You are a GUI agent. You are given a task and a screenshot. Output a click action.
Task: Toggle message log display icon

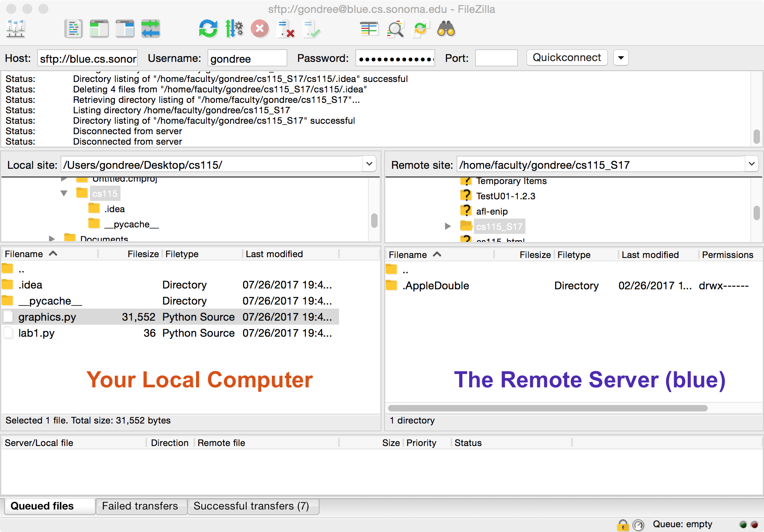(73, 29)
